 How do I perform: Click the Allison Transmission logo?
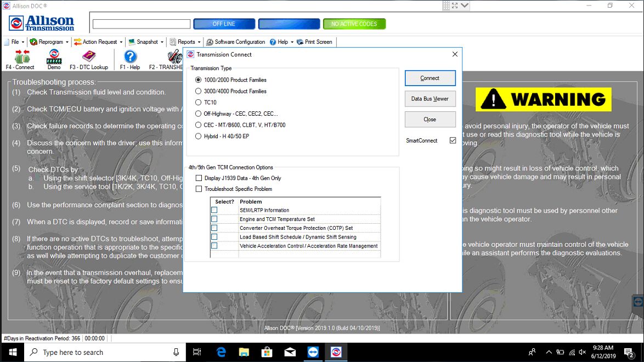point(42,23)
